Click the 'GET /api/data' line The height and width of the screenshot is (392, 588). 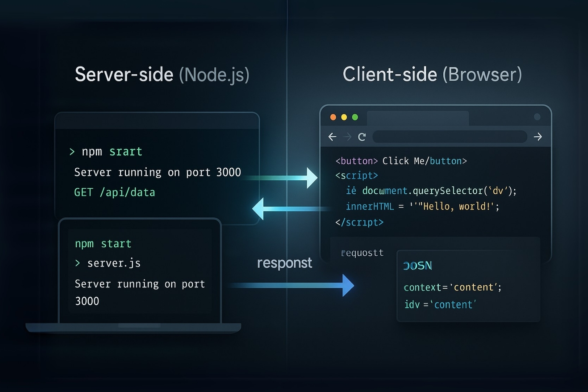click(114, 192)
